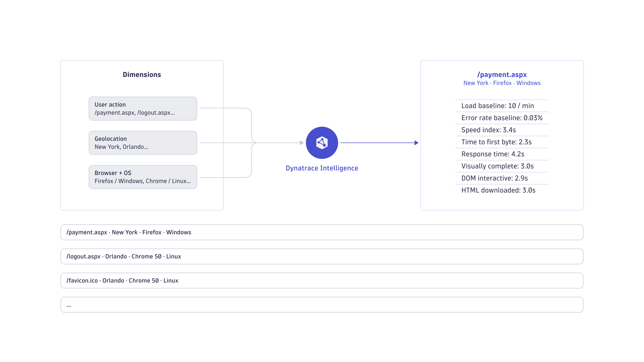Select the Load baseline: 10 / min row
The height and width of the screenshot is (362, 644).
pyautogui.click(x=502, y=106)
